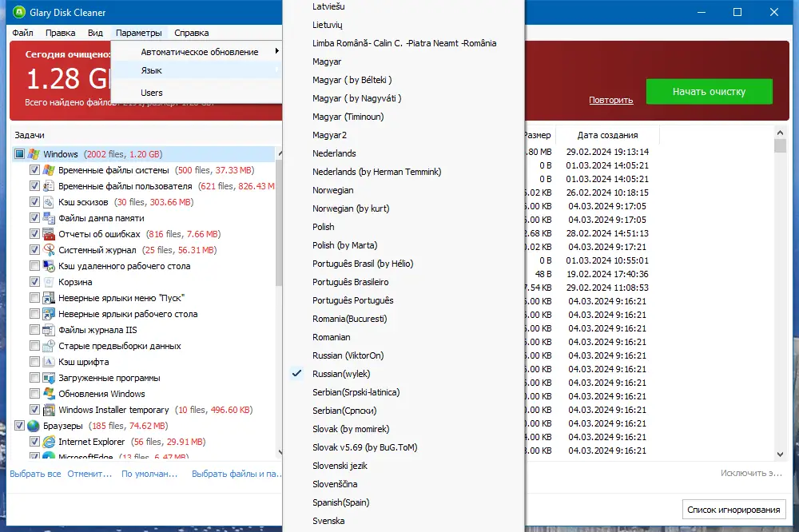
Task: Click the invalid Start menu shortcuts icon
Action: 49,298
